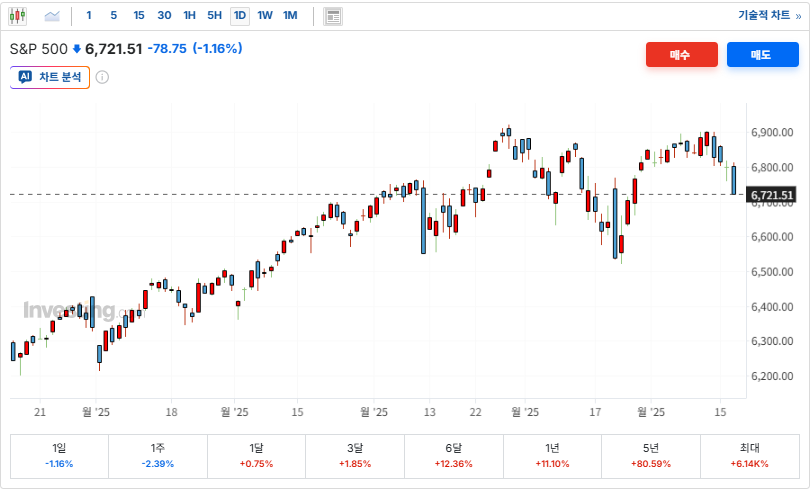Click the (-1.16%) percent change value
The image size is (811, 491).
pyautogui.click(x=217, y=49)
